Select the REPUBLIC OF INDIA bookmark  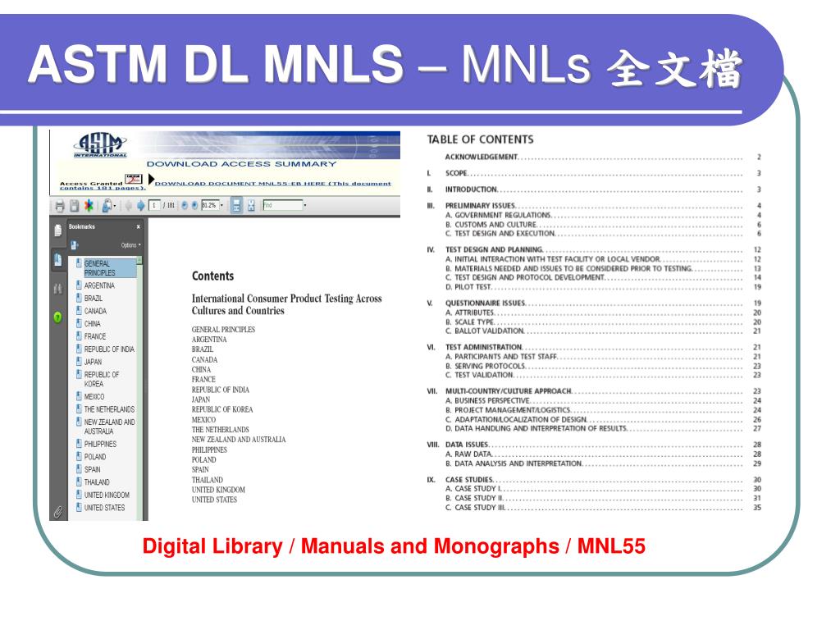click(x=109, y=349)
